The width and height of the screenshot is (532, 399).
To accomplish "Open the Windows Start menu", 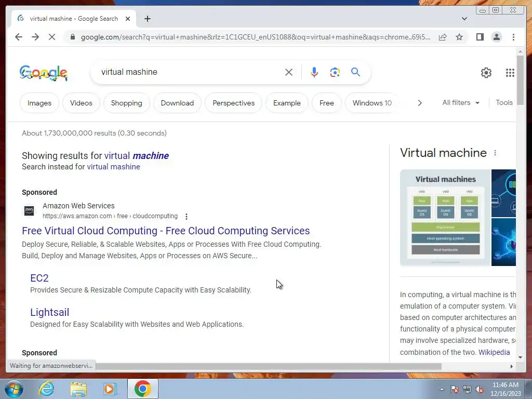I will 14,389.
